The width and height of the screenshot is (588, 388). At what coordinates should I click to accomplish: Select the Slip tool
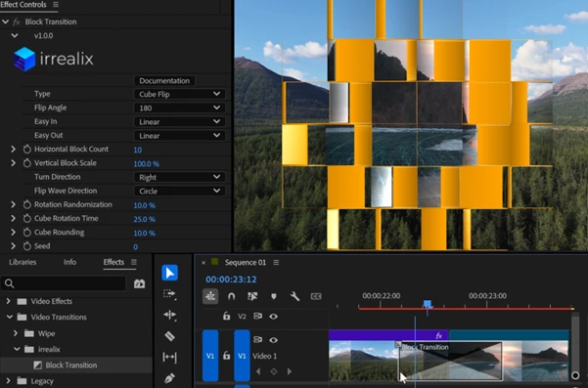(170, 357)
